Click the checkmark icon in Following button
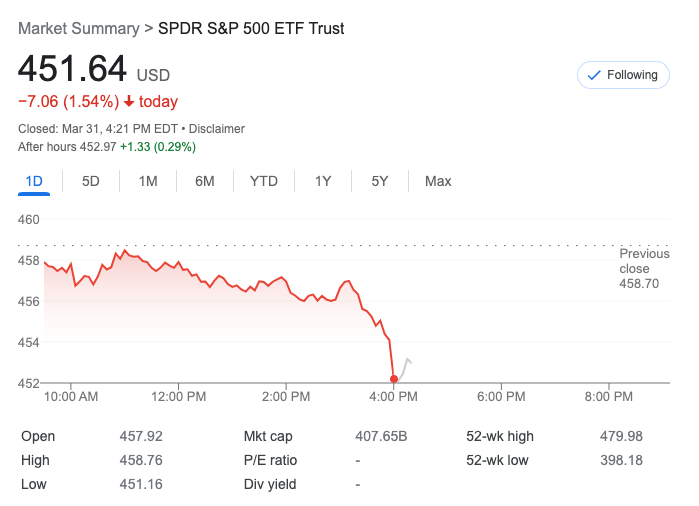 (594, 75)
